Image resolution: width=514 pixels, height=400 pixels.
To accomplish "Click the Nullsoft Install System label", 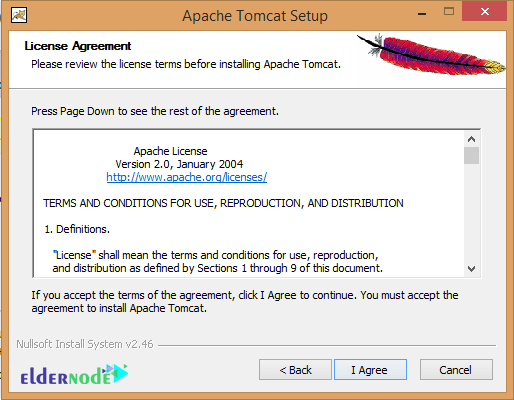I will pyautogui.click(x=85, y=344).
